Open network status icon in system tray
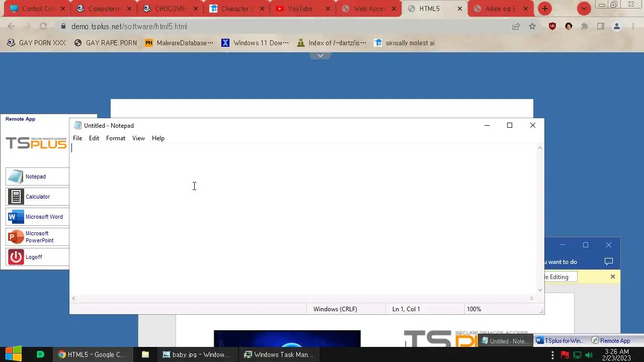The height and width of the screenshot is (362, 644). coord(577,355)
